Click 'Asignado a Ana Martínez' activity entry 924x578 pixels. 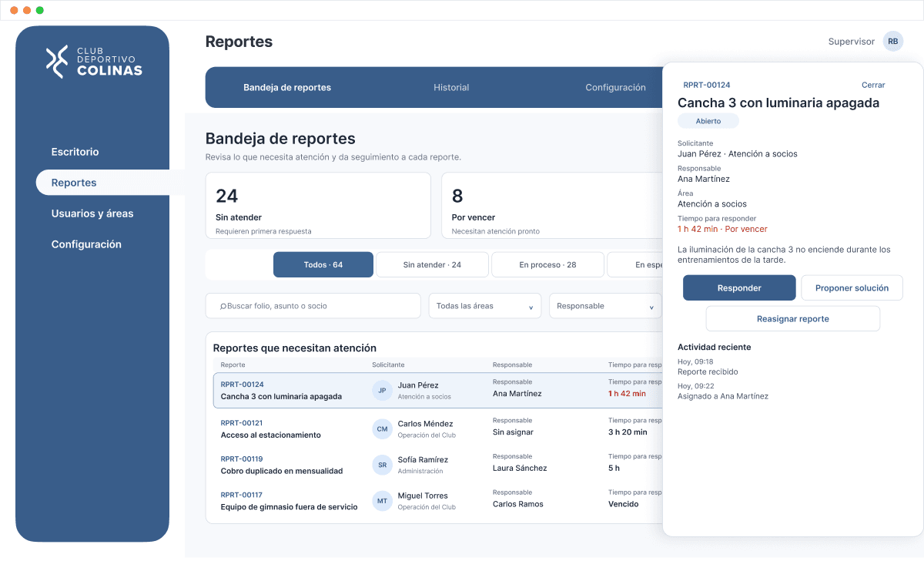(723, 396)
